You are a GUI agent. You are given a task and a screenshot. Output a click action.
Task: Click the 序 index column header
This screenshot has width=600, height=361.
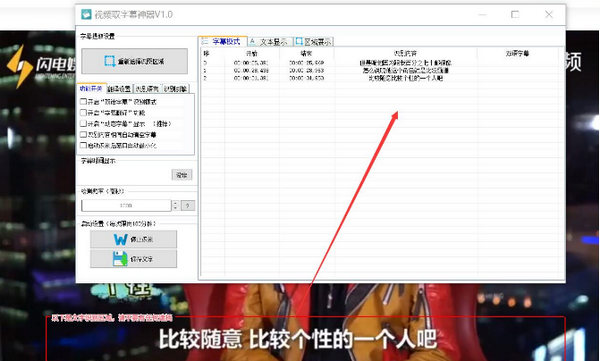(213, 54)
